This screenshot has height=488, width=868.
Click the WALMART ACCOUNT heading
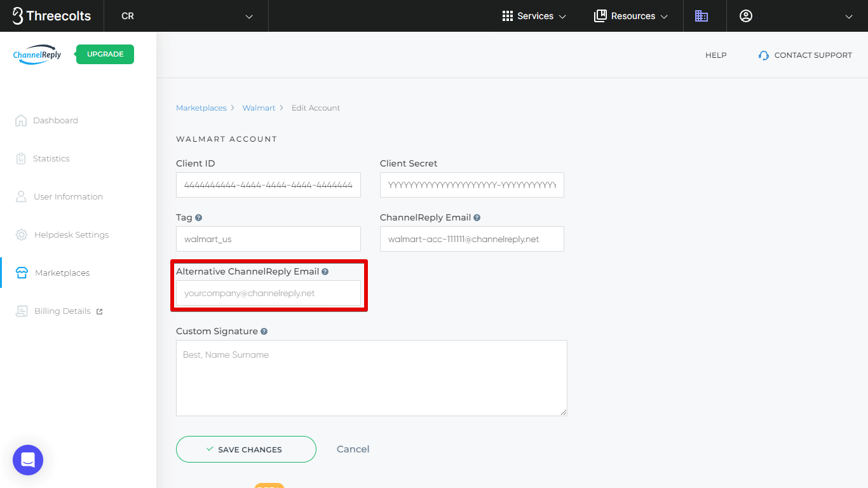coord(226,139)
